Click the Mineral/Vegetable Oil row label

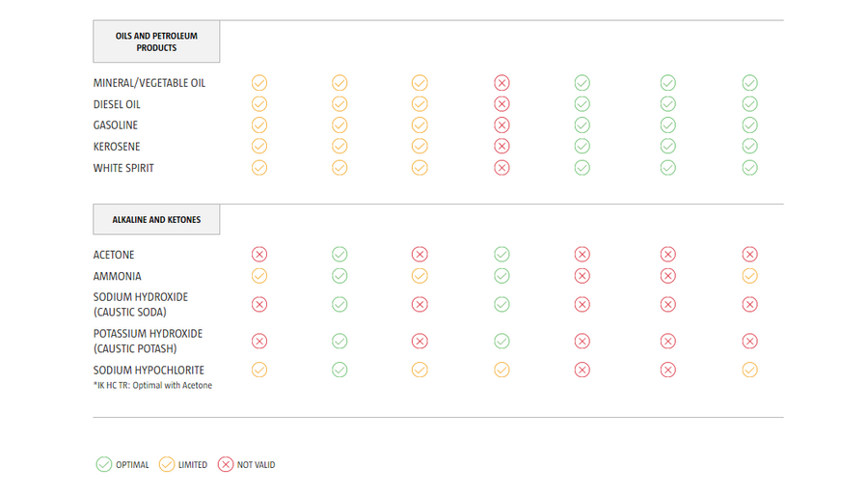(x=149, y=83)
